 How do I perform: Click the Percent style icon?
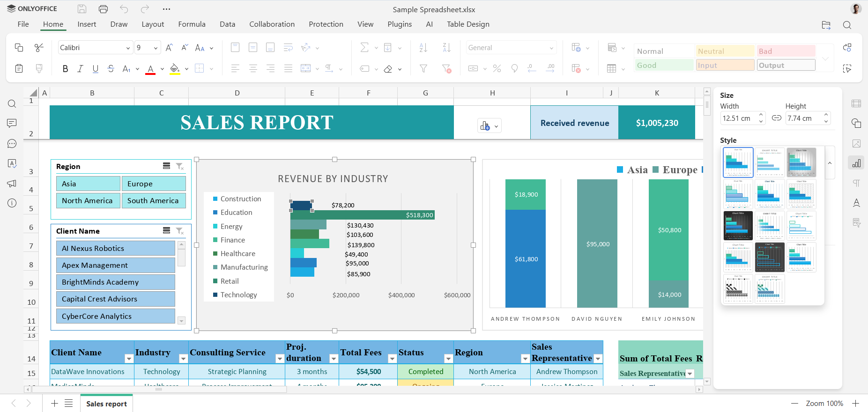(x=497, y=69)
